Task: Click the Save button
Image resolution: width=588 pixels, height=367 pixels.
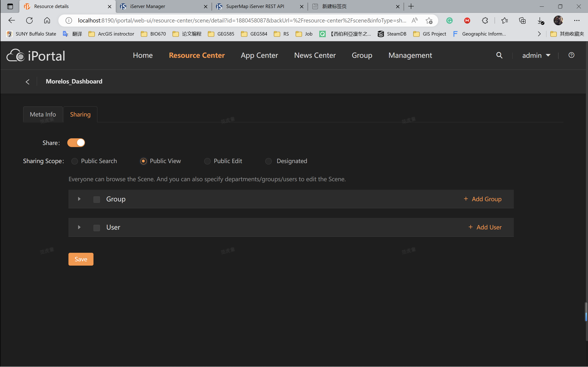Action: coord(81,259)
